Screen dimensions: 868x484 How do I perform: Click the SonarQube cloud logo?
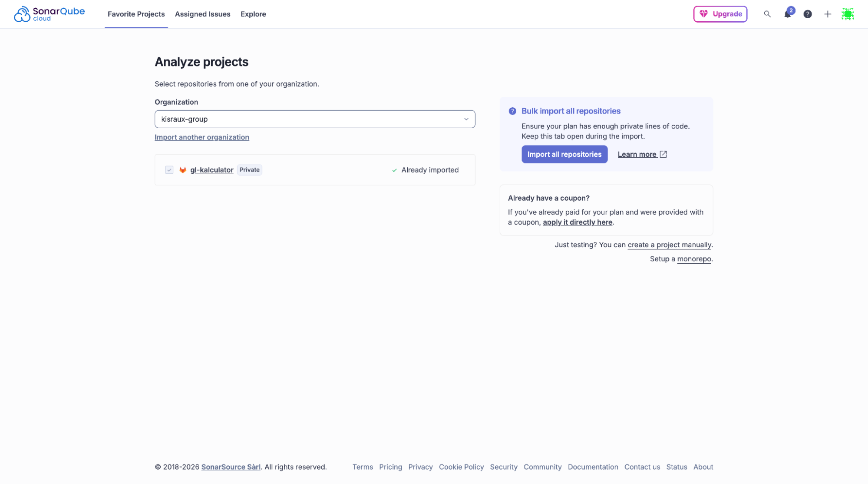(49, 14)
